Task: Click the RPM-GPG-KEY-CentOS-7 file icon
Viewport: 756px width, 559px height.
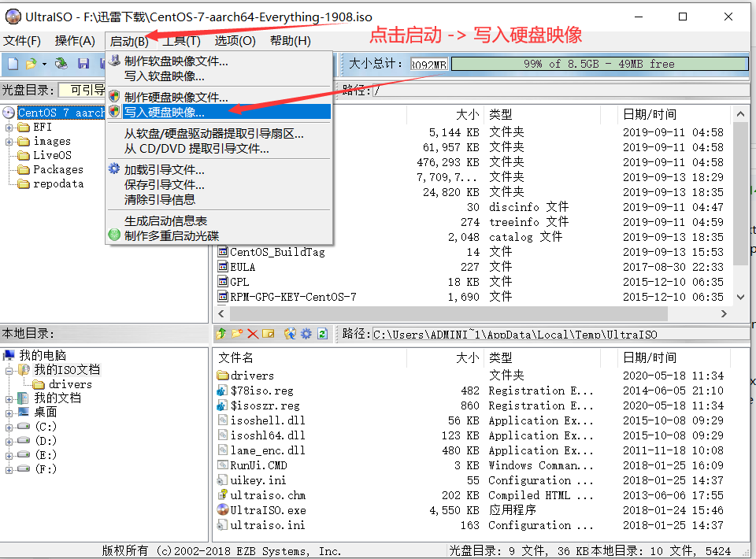Action: pos(223,296)
